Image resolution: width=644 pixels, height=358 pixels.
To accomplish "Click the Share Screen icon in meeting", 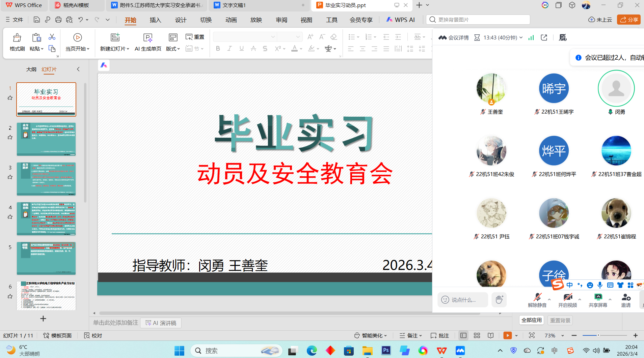I will (x=598, y=297).
